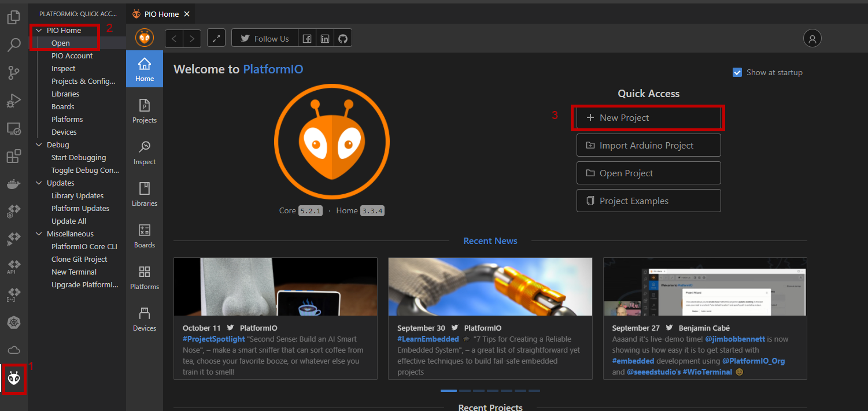
Task: Click the LinkedIn icon in PIO toolbar
Action: [x=325, y=39]
